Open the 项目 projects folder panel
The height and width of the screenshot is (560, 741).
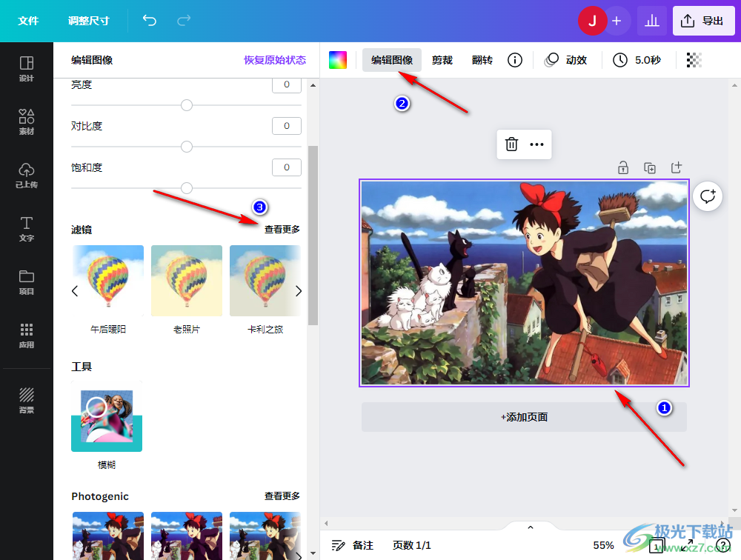tap(27, 282)
